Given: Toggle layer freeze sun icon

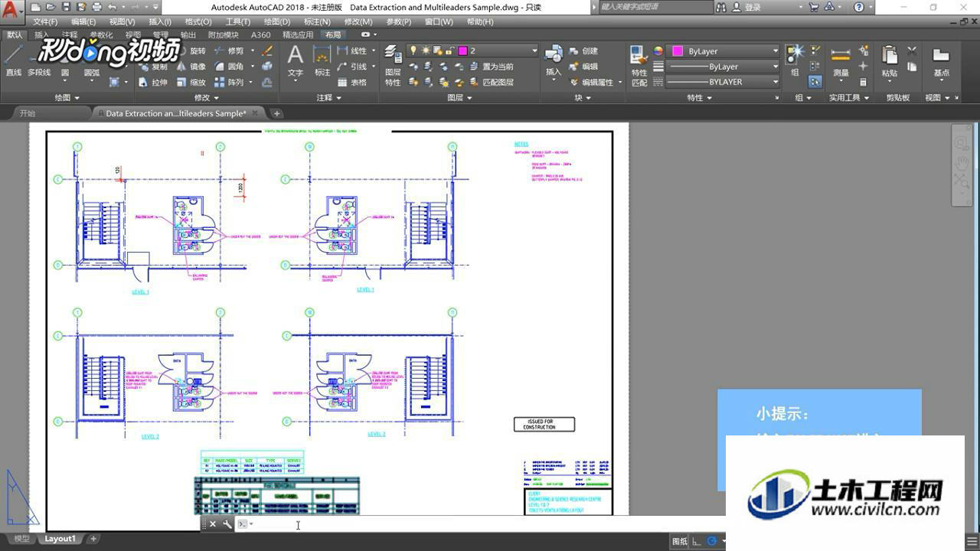Looking at the screenshot, I should (x=426, y=51).
